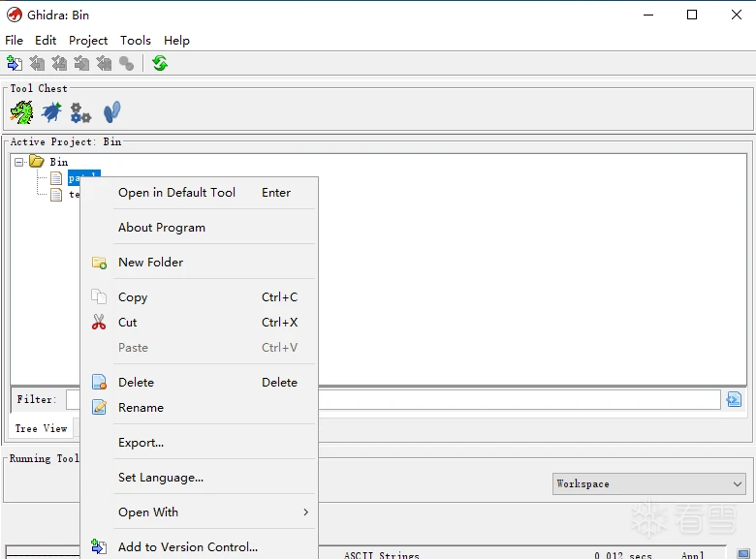Click the scissors Cut icon in context menu
The height and width of the screenshot is (559, 756).
pyautogui.click(x=99, y=323)
